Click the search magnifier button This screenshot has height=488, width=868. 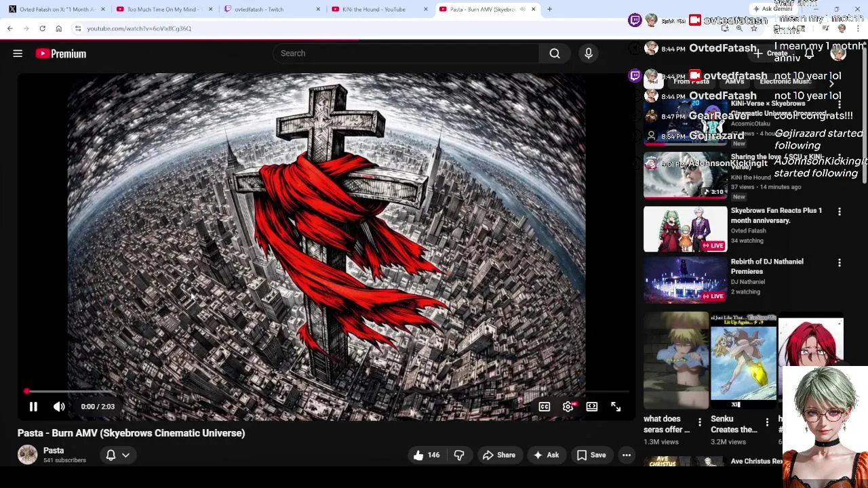(555, 54)
